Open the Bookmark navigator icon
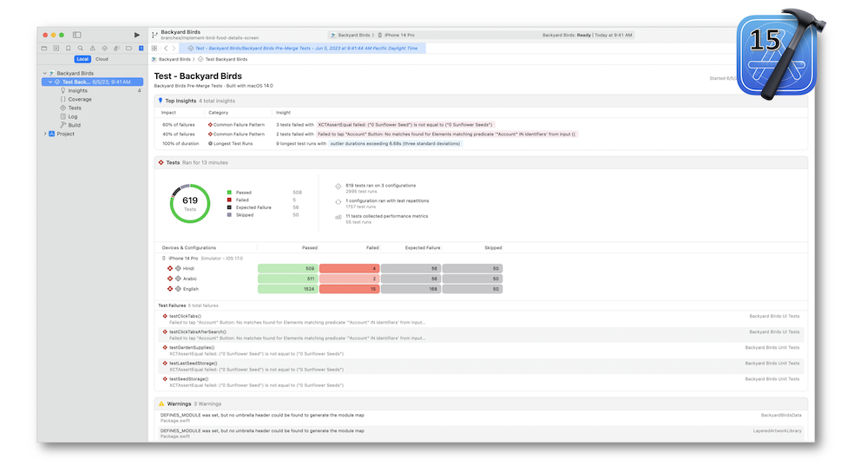 [68, 49]
